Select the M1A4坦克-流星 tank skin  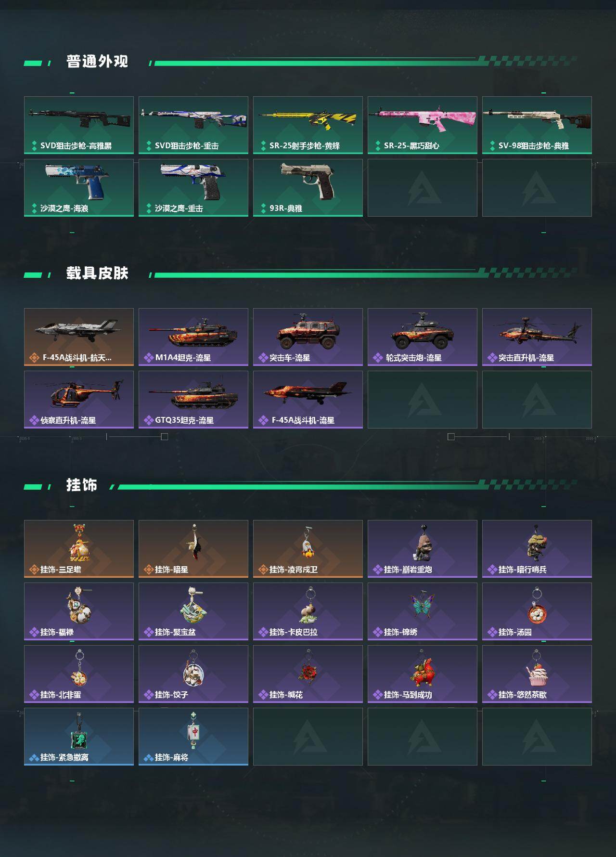click(193, 337)
